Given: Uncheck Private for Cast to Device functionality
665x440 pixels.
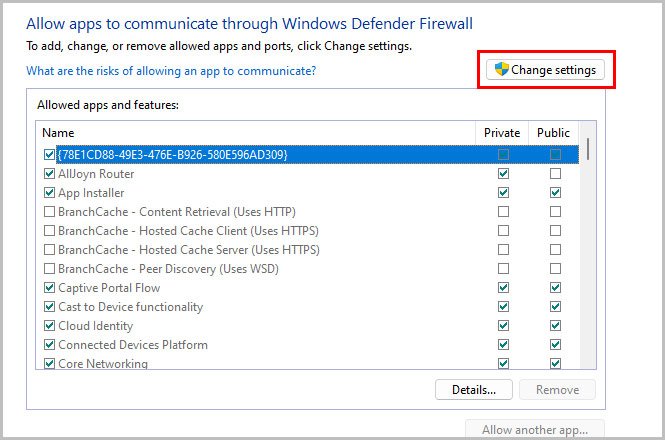Looking at the screenshot, I should (x=503, y=306).
